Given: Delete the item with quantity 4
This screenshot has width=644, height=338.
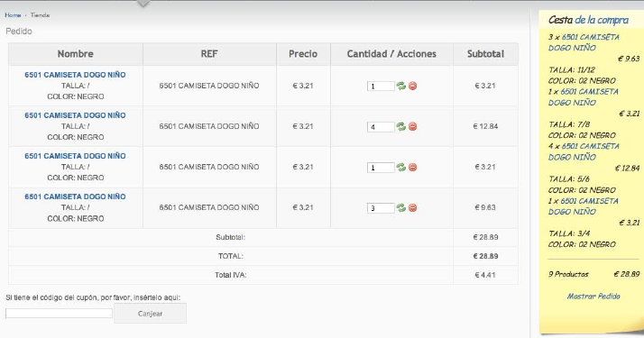Looking at the screenshot, I should [413, 126].
